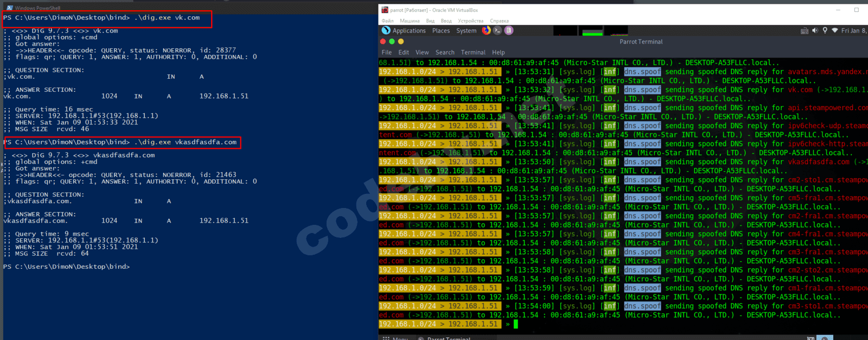
Task: Click the last empty PowerShell prompt line
Action: click(66, 267)
